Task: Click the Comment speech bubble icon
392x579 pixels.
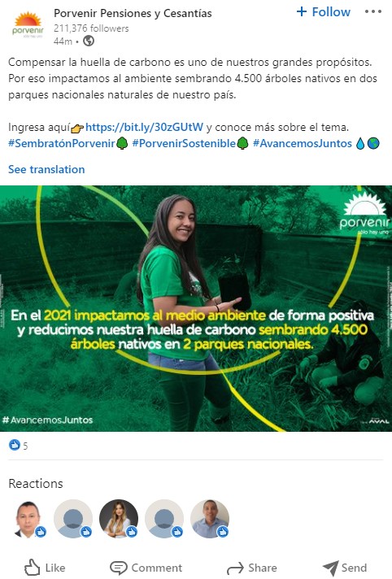Action: point(119,568)
